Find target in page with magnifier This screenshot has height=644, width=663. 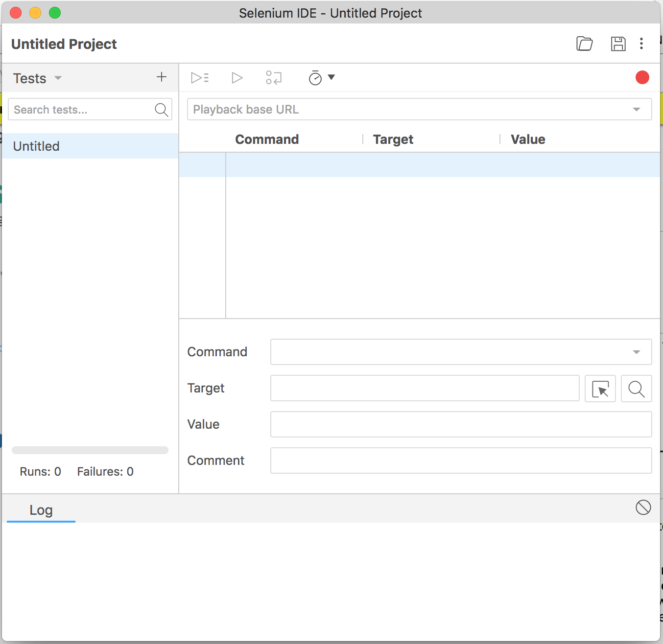point(636,389)
